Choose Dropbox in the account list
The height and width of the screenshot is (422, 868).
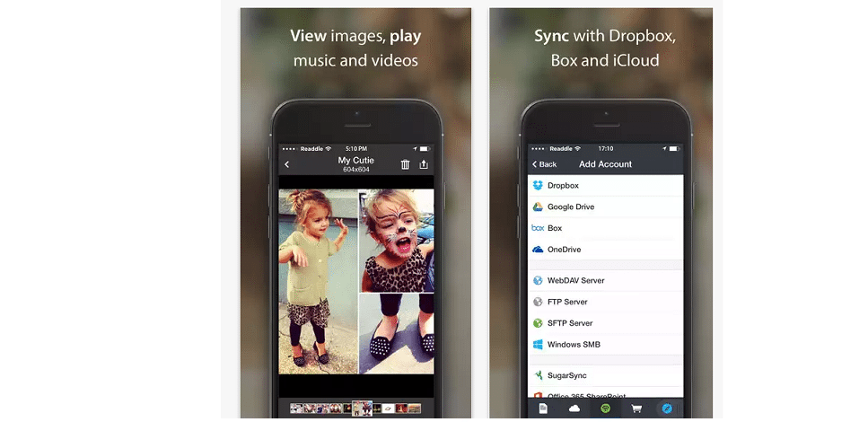[605, 186]
